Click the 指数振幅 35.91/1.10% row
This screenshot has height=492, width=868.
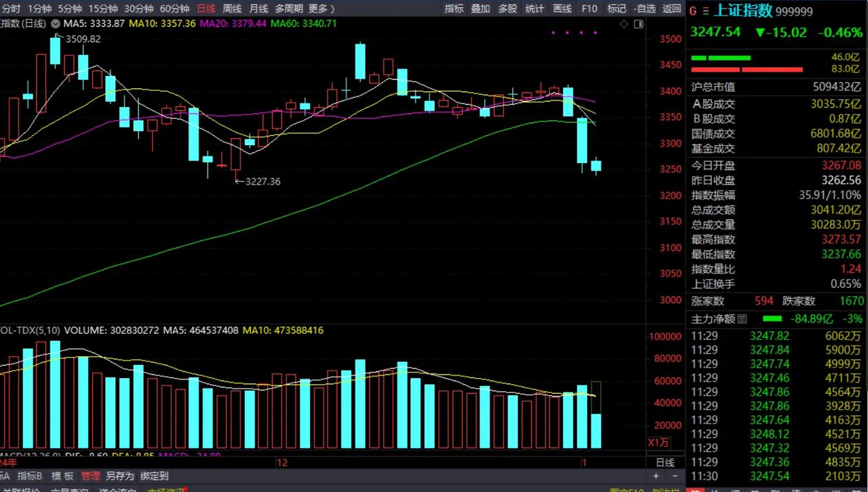tap(776, 195)
